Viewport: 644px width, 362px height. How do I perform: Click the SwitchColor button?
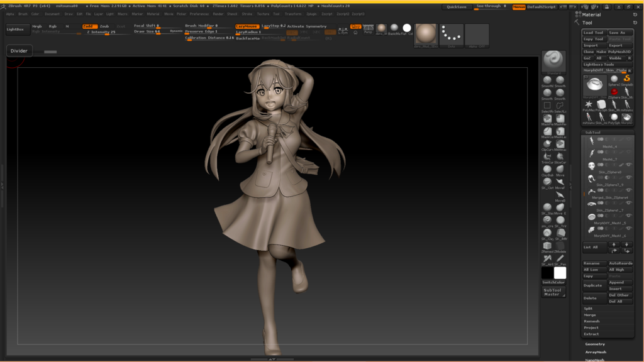(553, 282)
